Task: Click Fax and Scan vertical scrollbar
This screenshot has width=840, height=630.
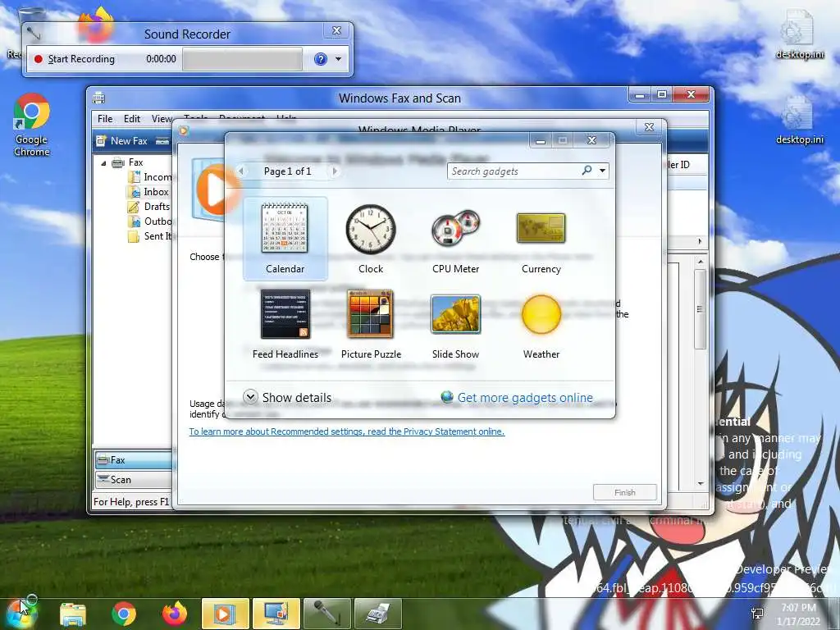Action: 701,309
